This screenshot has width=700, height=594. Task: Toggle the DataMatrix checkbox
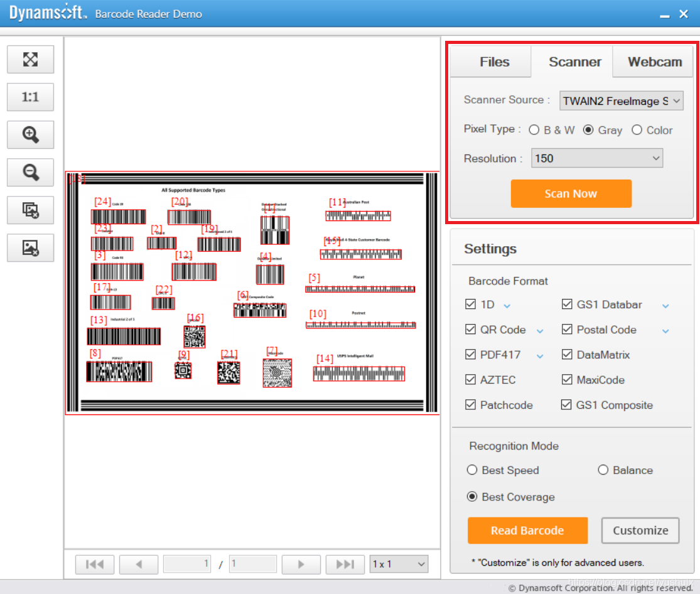pos(567,354)
